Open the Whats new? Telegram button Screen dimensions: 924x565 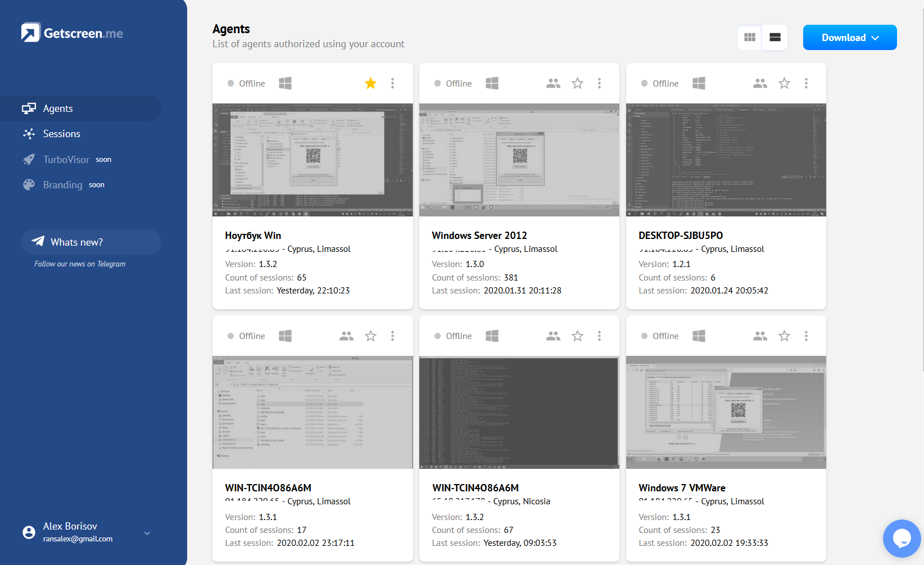[91, 242]
